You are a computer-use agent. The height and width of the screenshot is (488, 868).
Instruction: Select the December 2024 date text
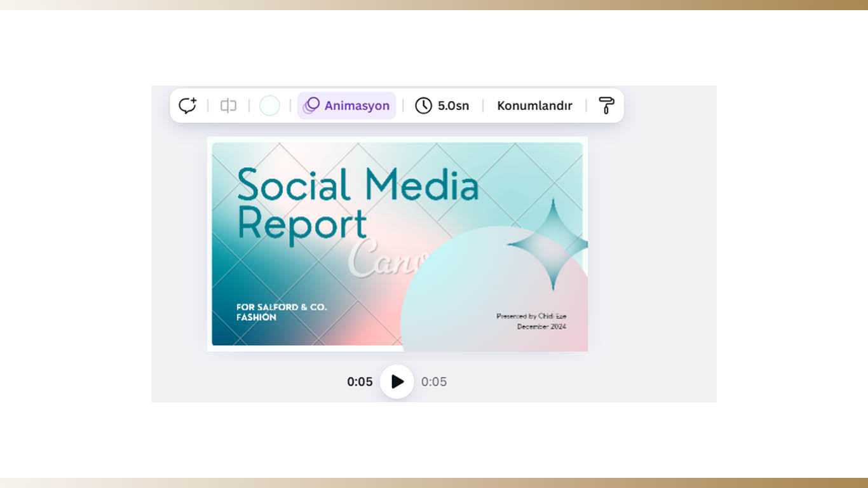541,327
